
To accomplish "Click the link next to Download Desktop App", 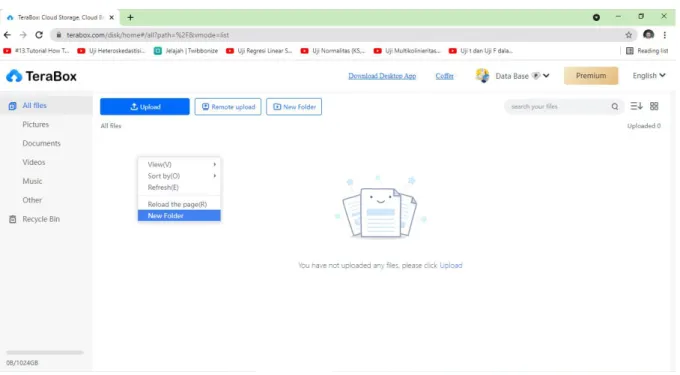I will [445, 76].
